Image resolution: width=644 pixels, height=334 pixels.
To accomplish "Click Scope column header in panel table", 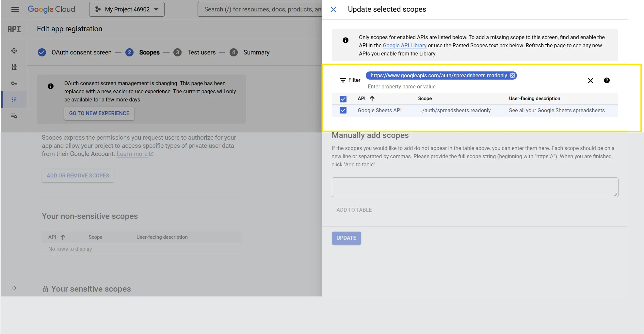I will click(425, 99).
